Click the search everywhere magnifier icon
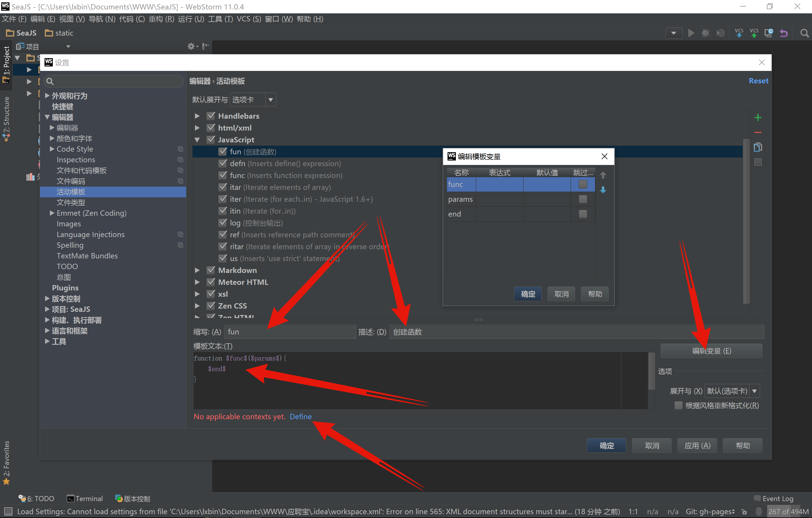 pos(804,33)
